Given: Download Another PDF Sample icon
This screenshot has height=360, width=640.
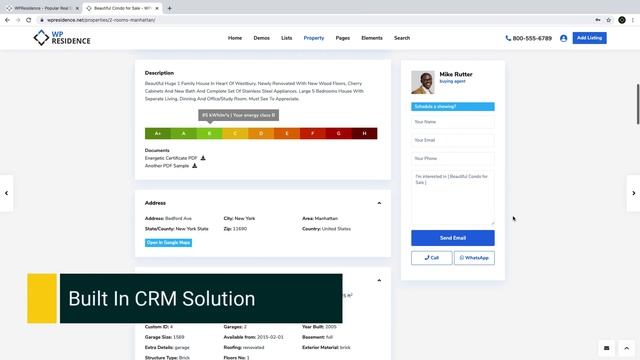Looking at the screenshot, I should coord(195,166).
